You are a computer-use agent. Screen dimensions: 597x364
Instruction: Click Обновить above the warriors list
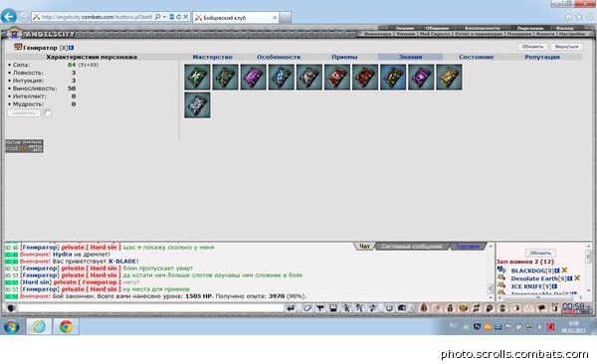pos(540,253)
